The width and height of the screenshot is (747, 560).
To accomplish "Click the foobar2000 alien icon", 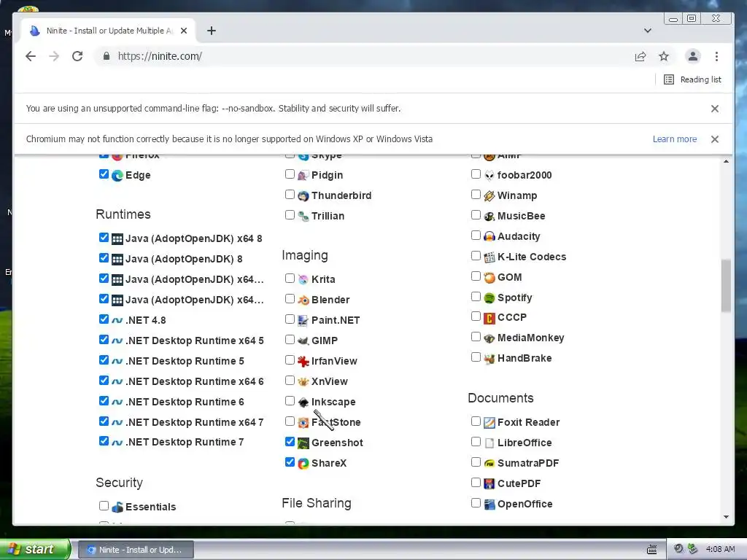I will pos(489,175).
